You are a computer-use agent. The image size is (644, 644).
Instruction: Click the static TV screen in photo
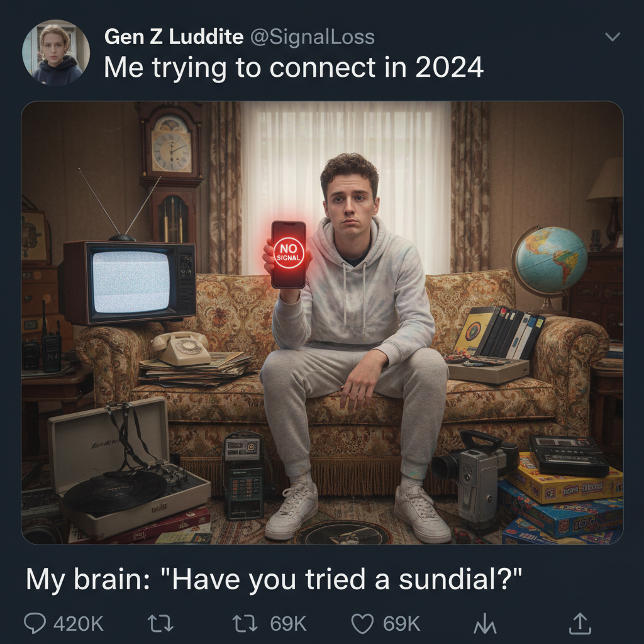coord(131,282)
